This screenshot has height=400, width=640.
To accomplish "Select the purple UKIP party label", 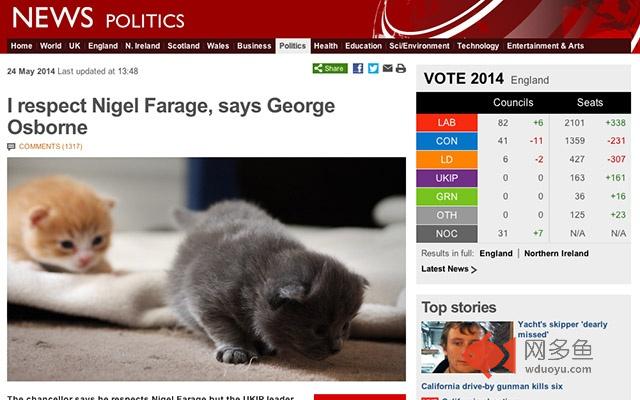I will point(447,178).
